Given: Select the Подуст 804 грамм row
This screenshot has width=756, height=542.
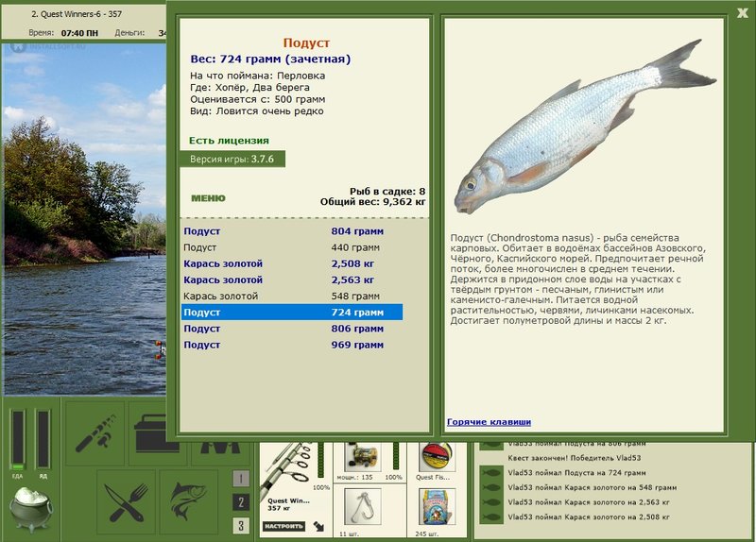Looking at the screenshot, I should click(292, 231).
